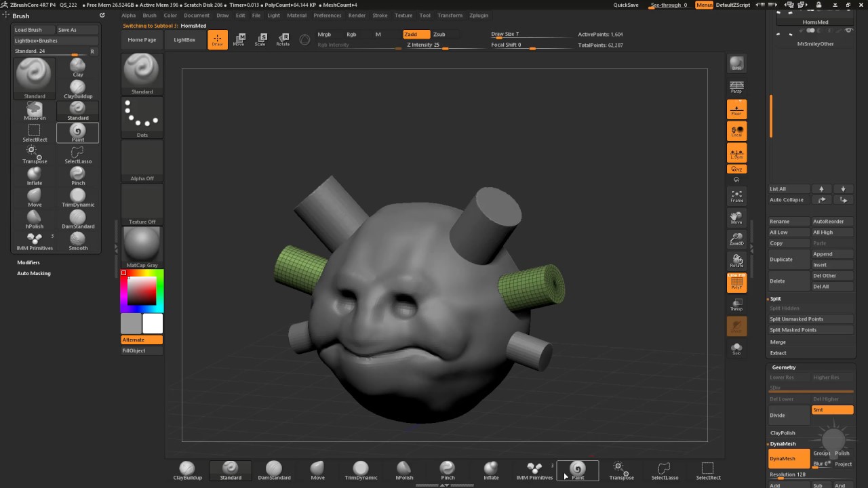The width and height of the screenshot is (868, 488).
Task: Click Split Unmasked Points
Action: click(810, 319)
